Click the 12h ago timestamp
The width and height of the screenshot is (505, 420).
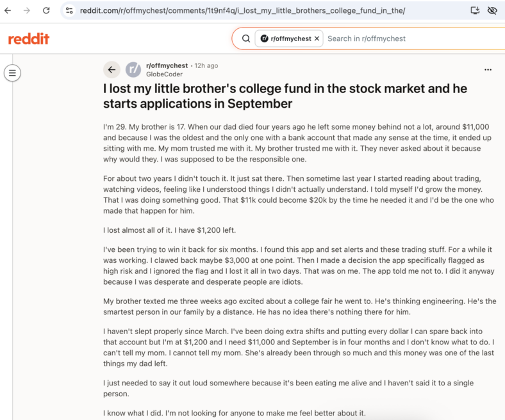206,66
